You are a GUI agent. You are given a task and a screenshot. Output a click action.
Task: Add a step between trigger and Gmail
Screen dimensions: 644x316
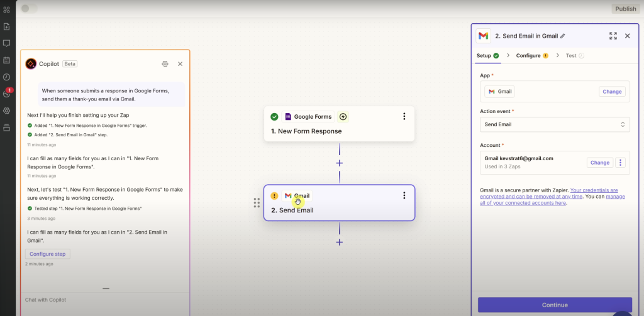coord(339,163)
